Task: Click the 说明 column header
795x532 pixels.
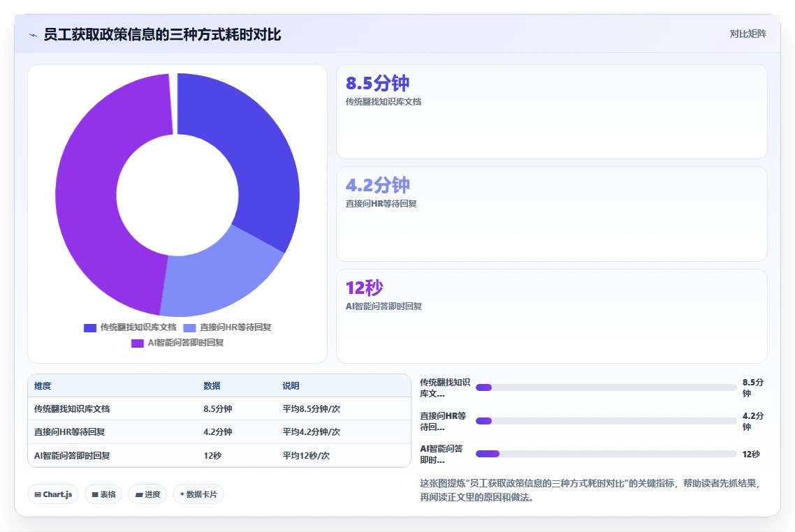Action: 291,386
